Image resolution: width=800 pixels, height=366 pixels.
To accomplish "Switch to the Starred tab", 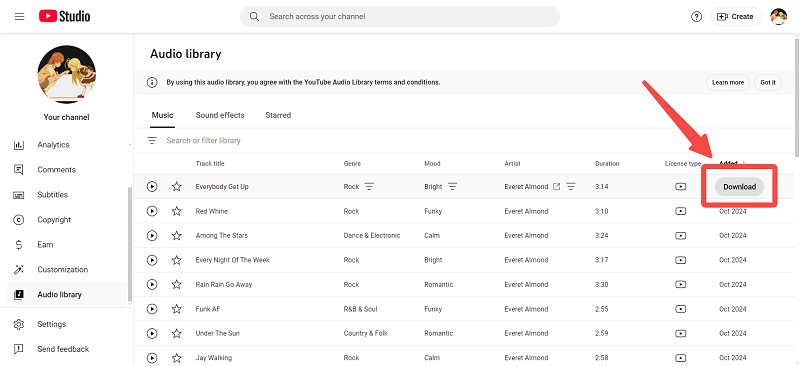I will click(278, 115).
